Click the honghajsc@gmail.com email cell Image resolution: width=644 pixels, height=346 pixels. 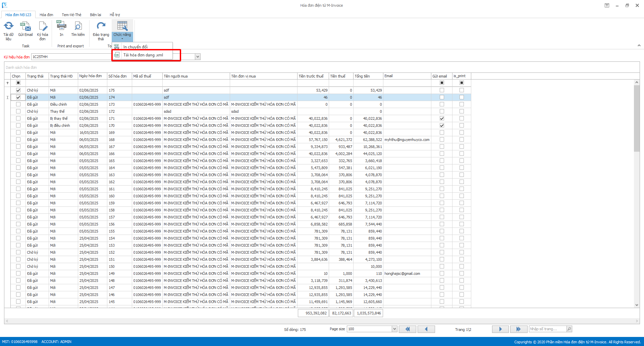pos(407,274)
